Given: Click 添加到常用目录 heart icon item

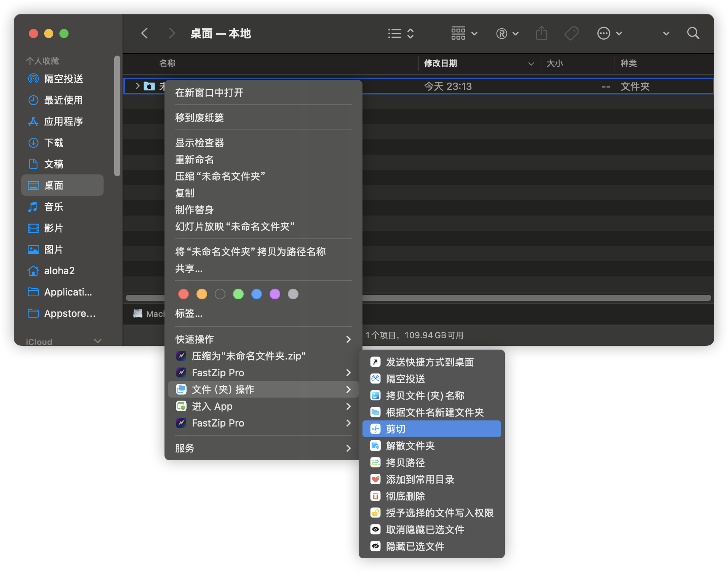Looking at the screenshot, I should (420, 479).
